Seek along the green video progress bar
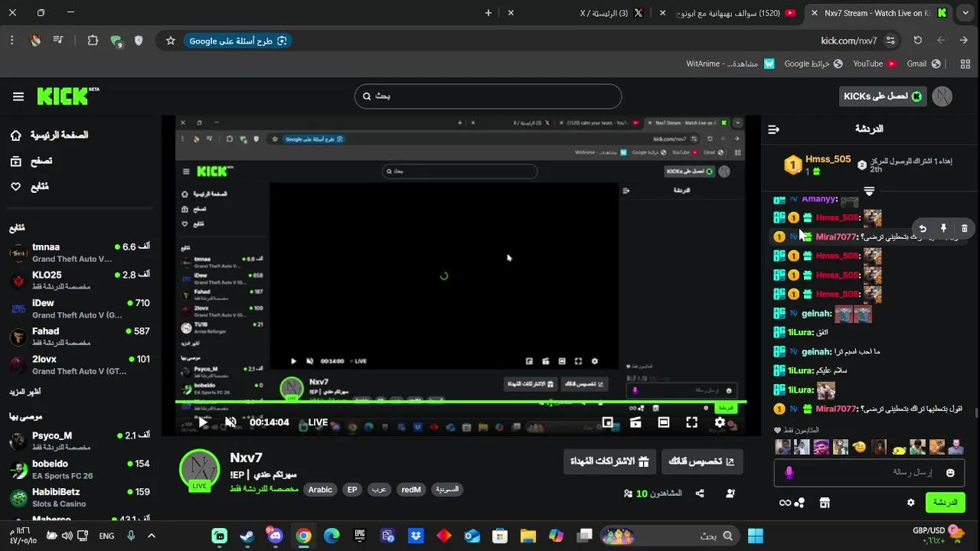Viewport: 980px width, 551px height. [x=461, y=402]
